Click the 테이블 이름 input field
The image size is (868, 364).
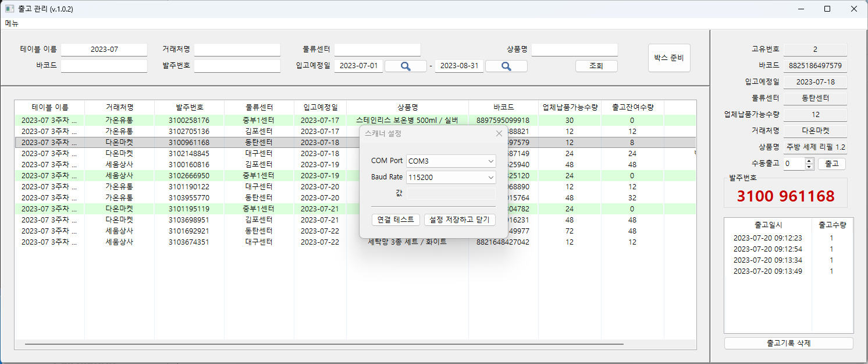104,50
